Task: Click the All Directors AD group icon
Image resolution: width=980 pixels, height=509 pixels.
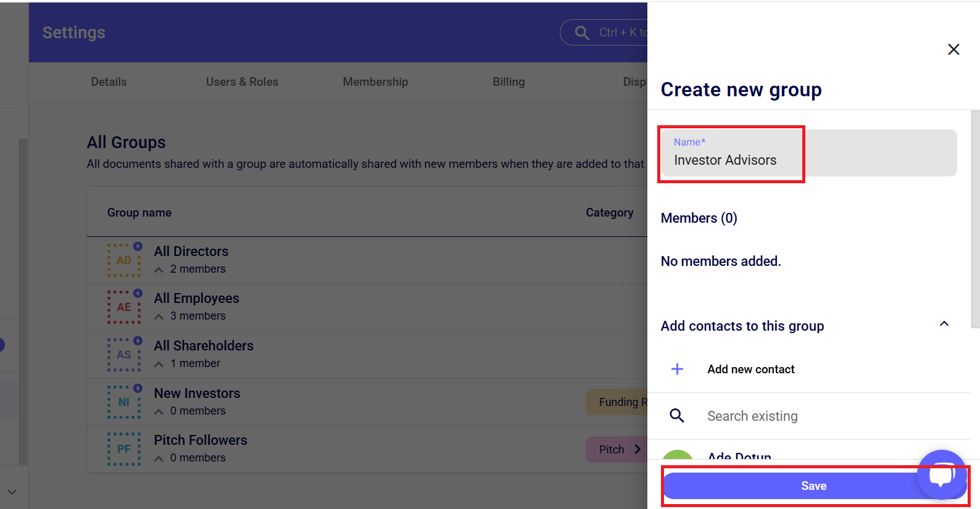Action: pyautogui.click(x=124, y=260)
